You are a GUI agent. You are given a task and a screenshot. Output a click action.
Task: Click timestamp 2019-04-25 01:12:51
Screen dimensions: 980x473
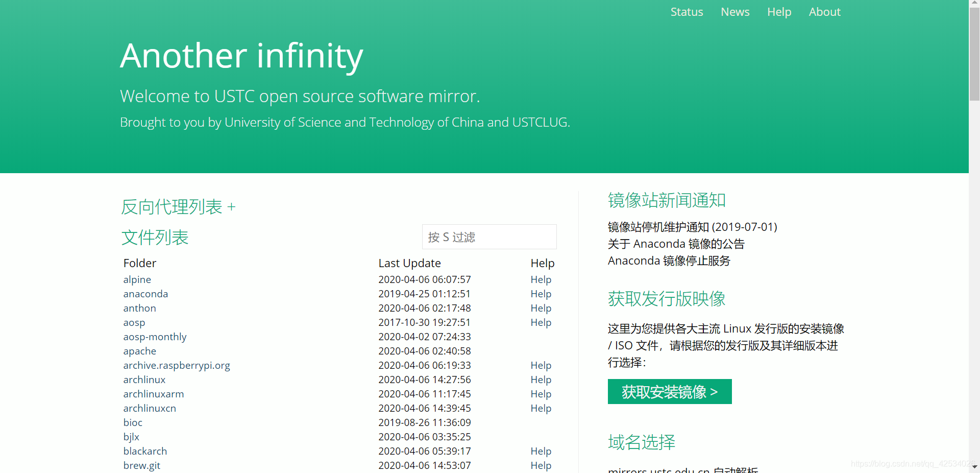click(424, 294)
